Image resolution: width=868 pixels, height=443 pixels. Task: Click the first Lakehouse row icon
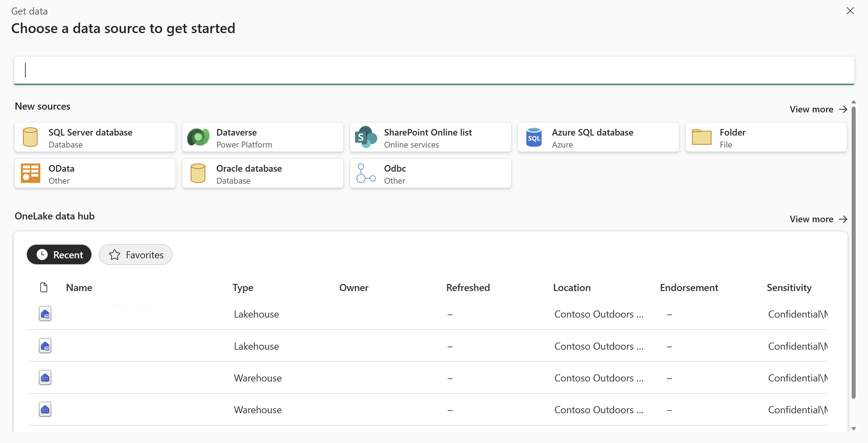[45, 314]
